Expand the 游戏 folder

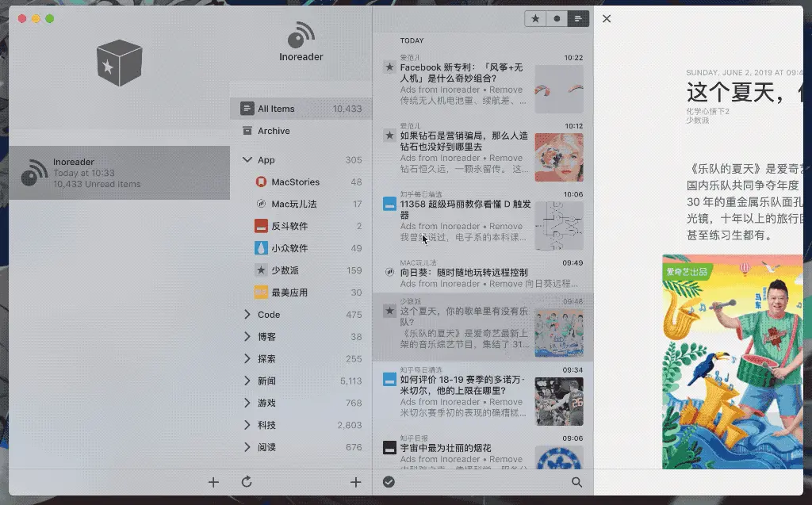point(247,403)
